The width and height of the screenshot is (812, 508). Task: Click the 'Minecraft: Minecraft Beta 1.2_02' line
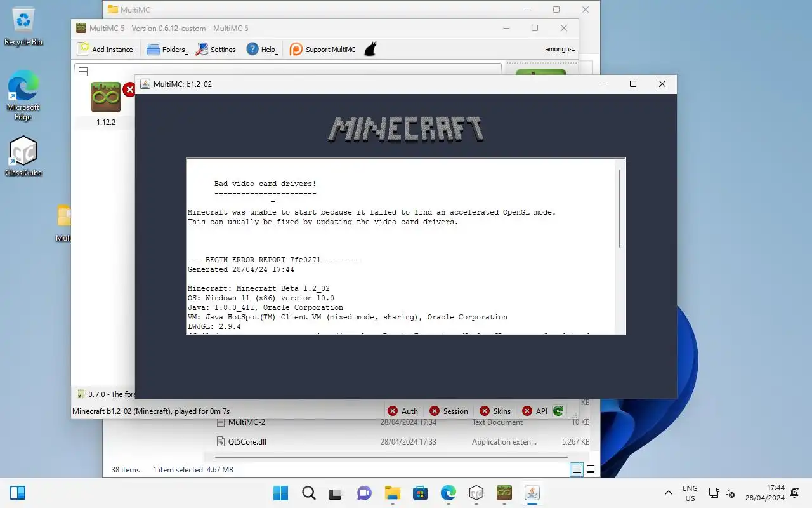pos(259,288)
